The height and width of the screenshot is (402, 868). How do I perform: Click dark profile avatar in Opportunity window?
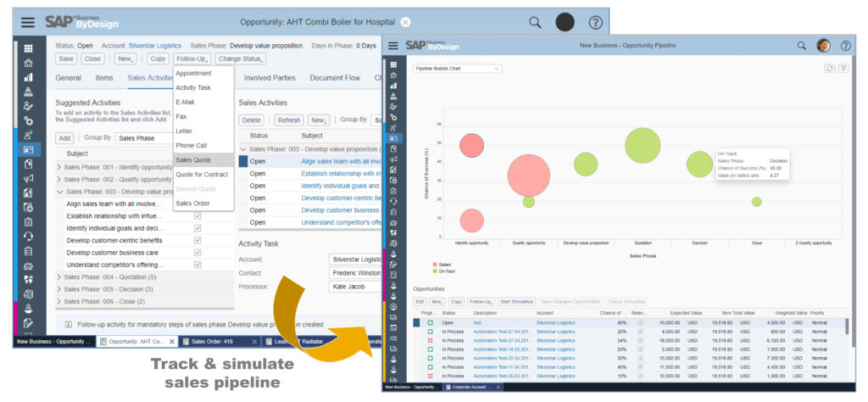pyautogui.click(x=565, y=22)
